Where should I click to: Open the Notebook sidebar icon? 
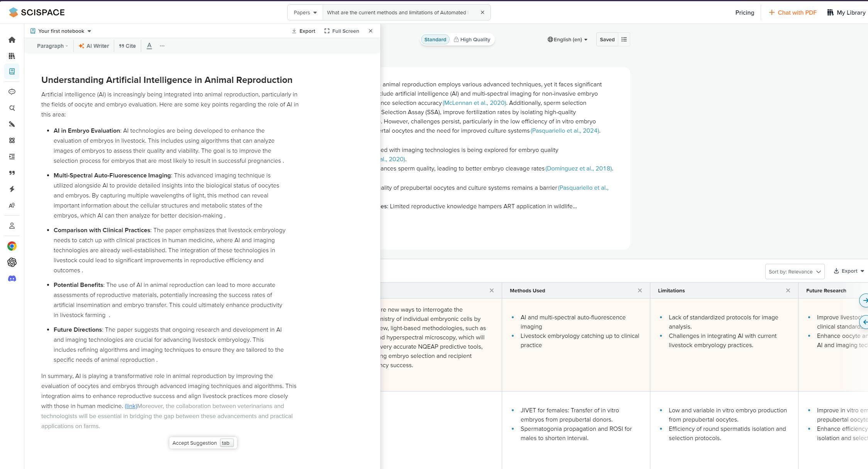tap(12, 71)
